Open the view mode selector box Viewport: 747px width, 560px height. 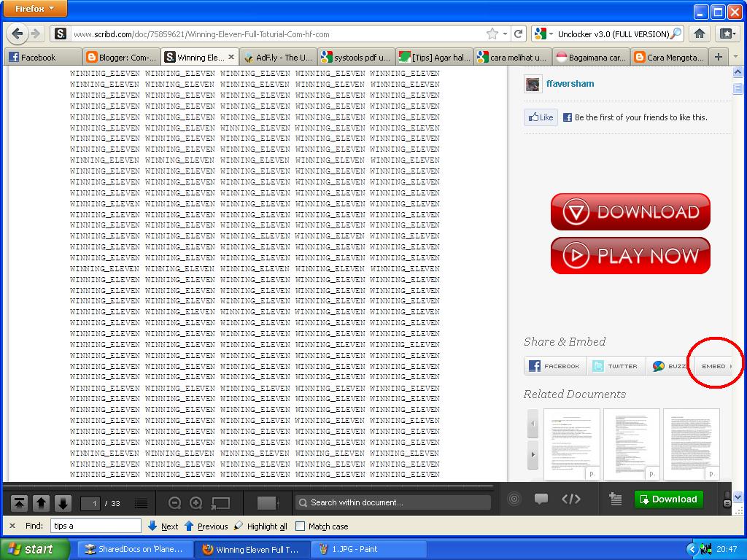click(268, 503)
